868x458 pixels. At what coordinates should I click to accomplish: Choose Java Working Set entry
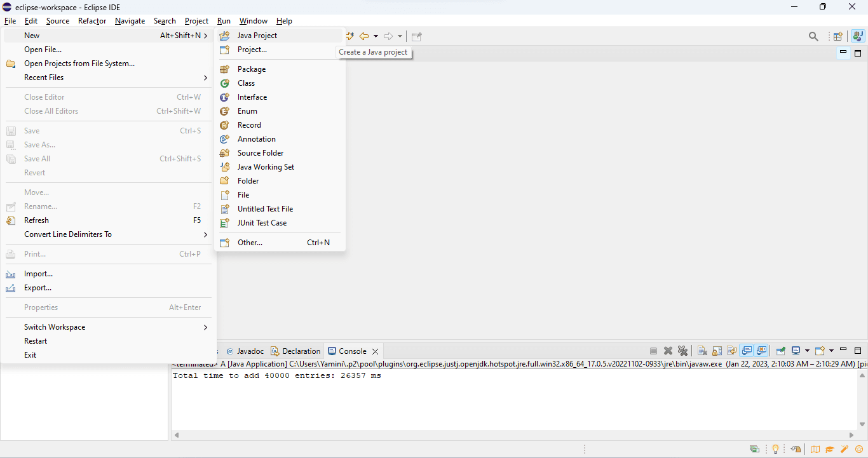coord(280,167)
